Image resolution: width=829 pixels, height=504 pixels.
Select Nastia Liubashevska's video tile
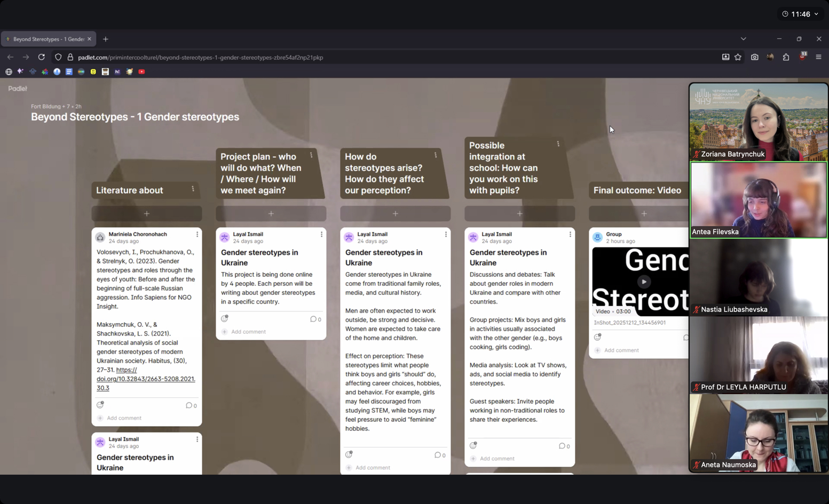[x=759, y=277]
